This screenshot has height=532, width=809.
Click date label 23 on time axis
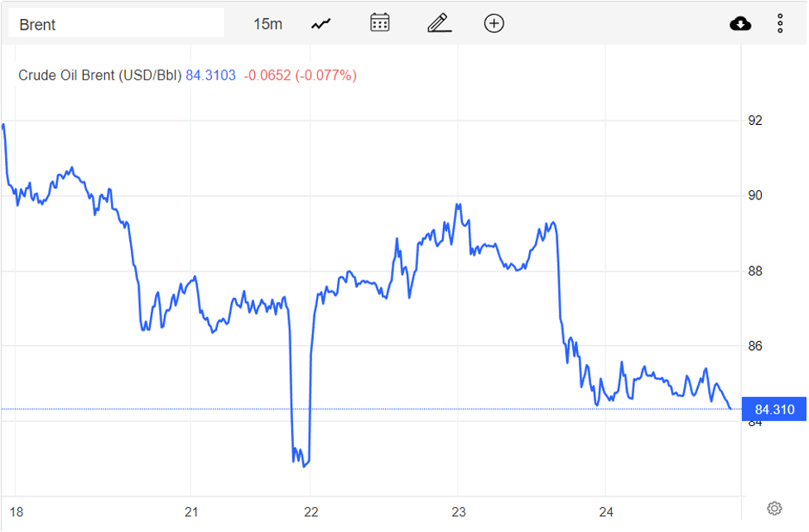(459, 512)
